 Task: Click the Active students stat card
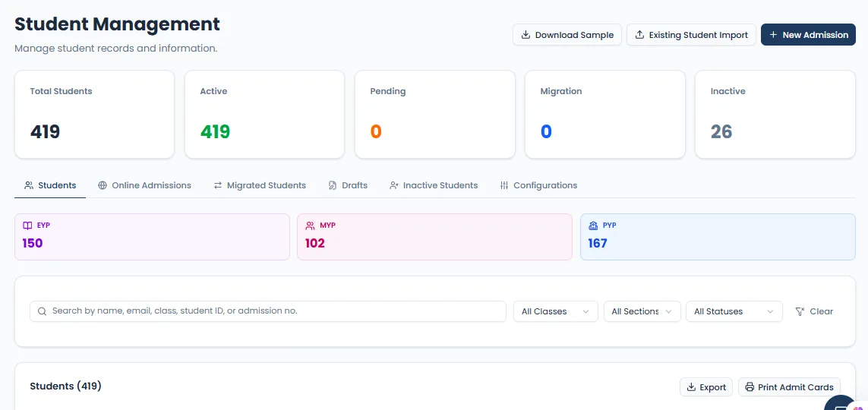[x=264, y=115]
